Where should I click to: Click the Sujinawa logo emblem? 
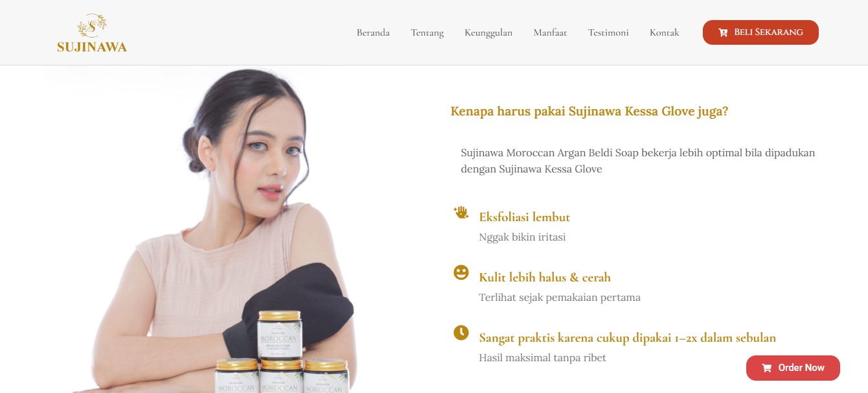pyautogui.click(x=92, y=26)
